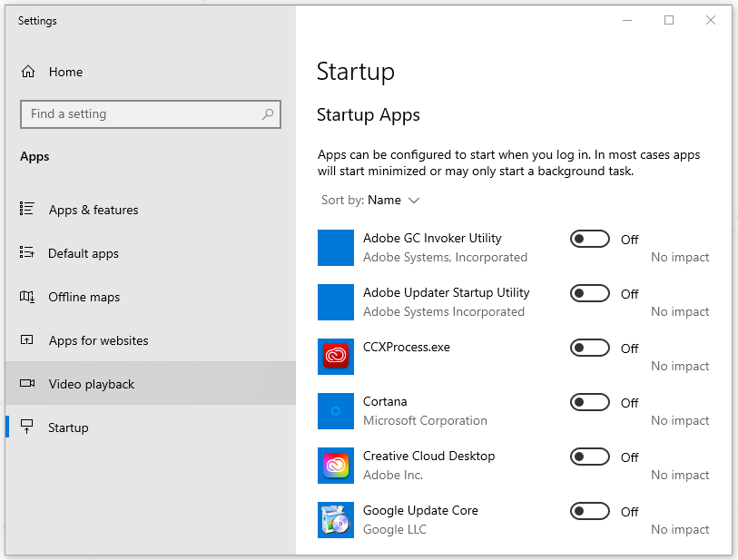Click the search magnifier icon
Image resolution: width=738 pixels, height=560 pixels.
pos(268,113)
